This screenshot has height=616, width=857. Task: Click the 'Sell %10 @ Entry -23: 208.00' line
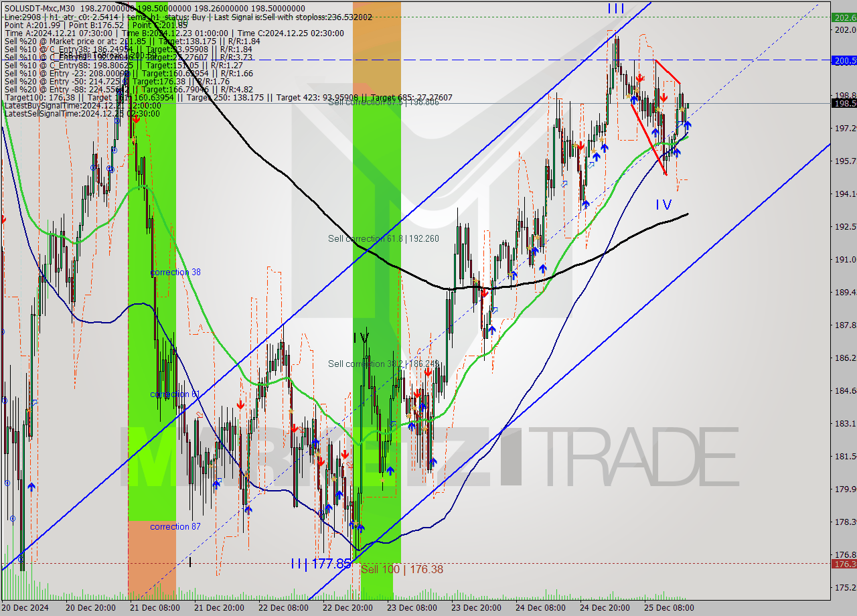point(129,73)
